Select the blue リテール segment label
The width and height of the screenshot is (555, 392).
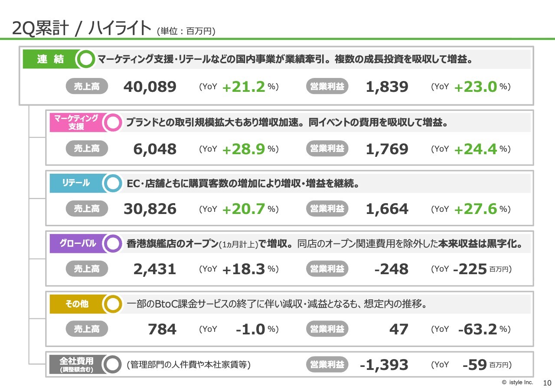click(76, 183)
